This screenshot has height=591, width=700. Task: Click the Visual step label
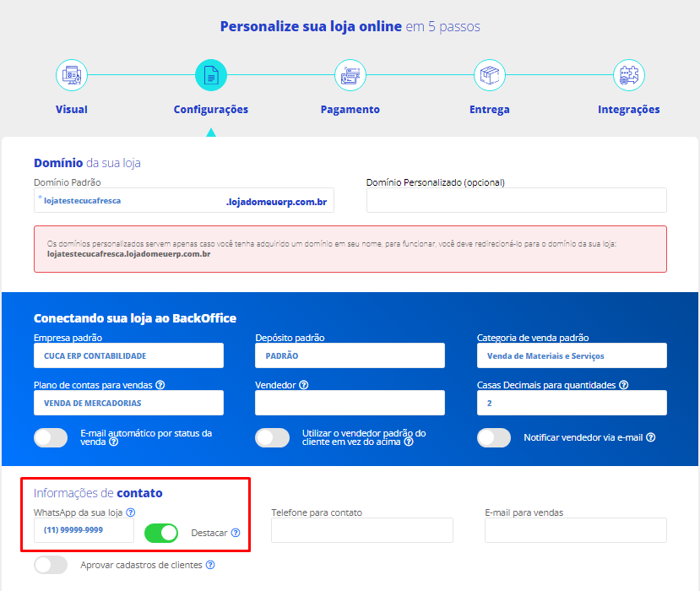tap(72, 110)
